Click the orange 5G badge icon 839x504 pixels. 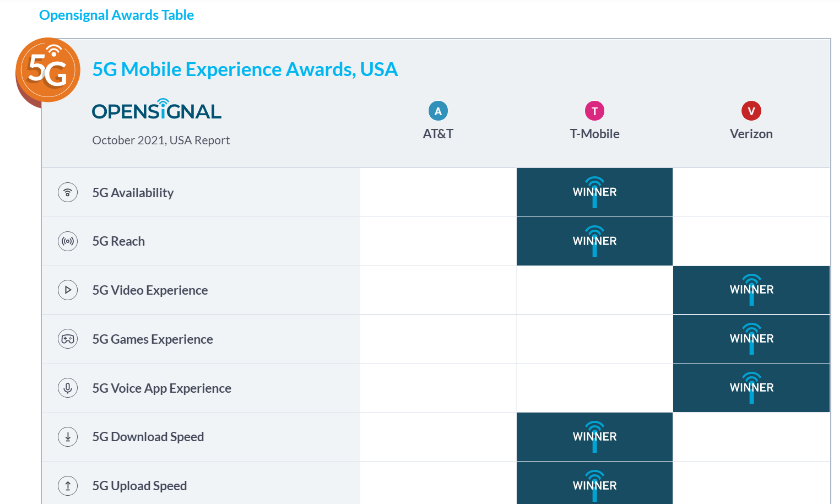(x=48, y=71)
